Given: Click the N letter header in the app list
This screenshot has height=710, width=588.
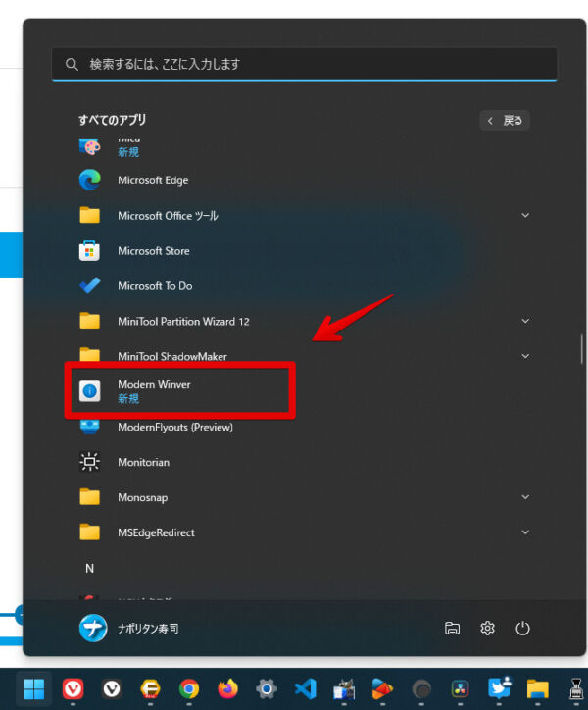Looking at the screenshot, I should pyautogui.click(x=89, y=568).
